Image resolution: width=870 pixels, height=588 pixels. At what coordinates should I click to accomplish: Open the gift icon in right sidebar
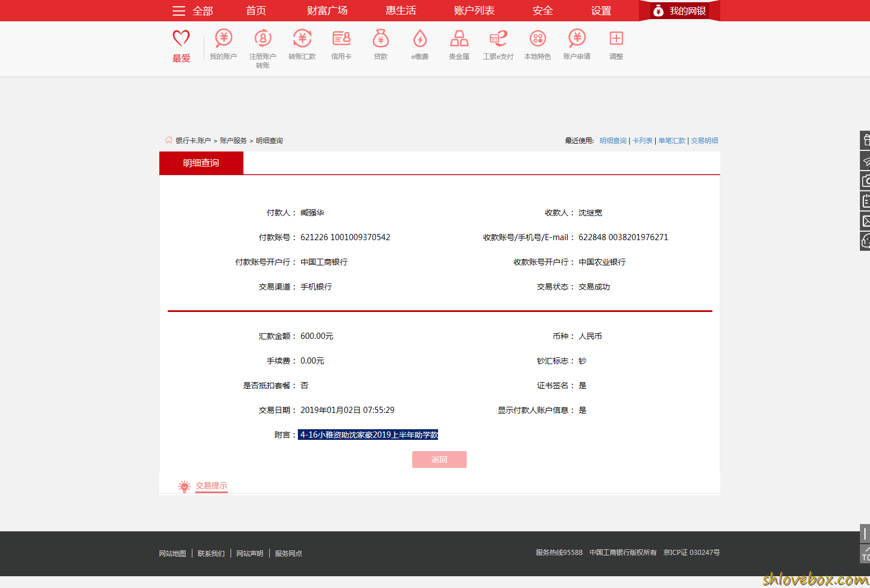[865, 140]
